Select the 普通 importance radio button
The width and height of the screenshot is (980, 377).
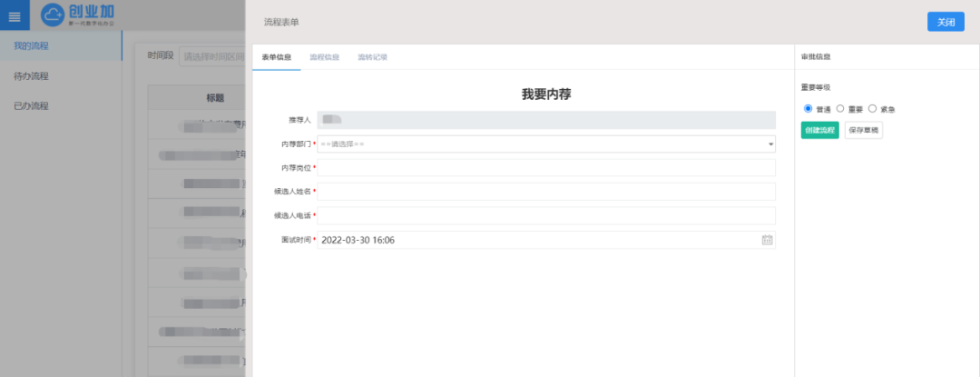[x=808, y=109]
